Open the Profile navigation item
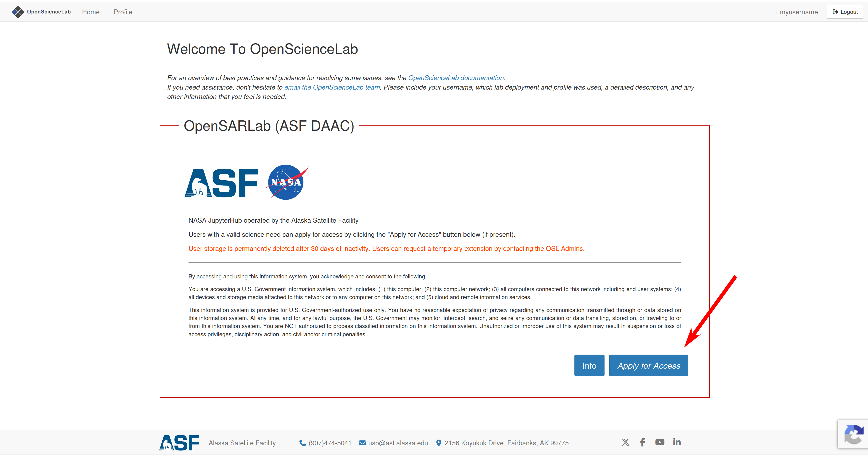Image resolution: width=868 pixels, height=455 pixels. (123, 12)
